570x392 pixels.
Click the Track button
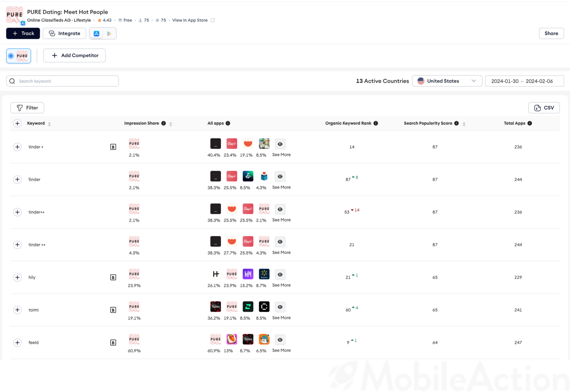(23, 33)
